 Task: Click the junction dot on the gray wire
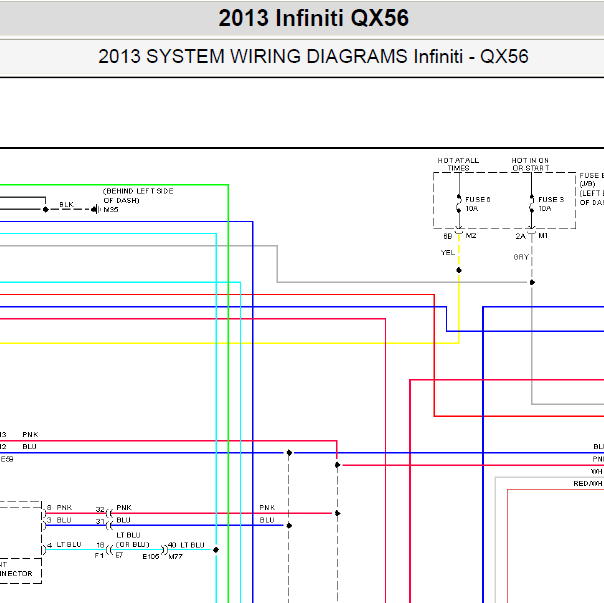point(532,282)
